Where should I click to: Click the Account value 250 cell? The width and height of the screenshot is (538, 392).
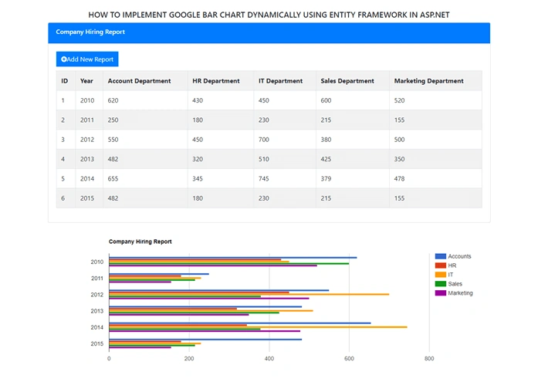tap(145, 120)
